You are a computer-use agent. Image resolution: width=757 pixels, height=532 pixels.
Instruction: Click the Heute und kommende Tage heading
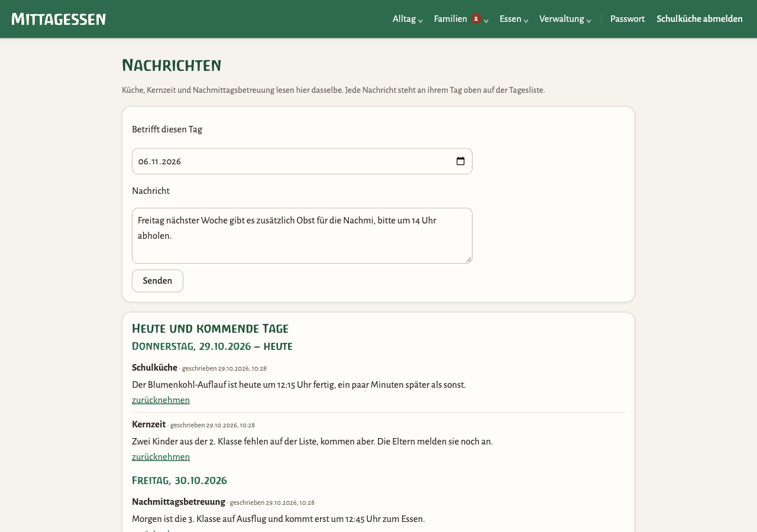[x=210, y=329]
